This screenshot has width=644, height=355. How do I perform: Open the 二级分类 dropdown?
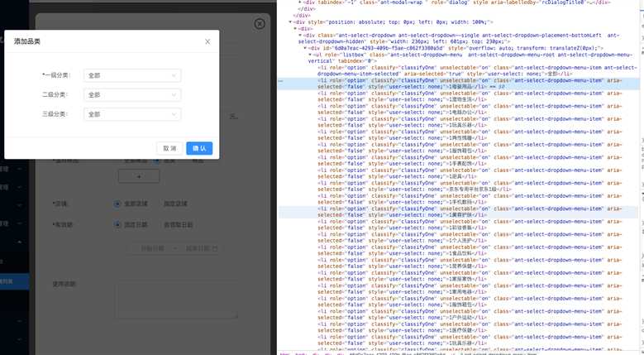point(132,95)
